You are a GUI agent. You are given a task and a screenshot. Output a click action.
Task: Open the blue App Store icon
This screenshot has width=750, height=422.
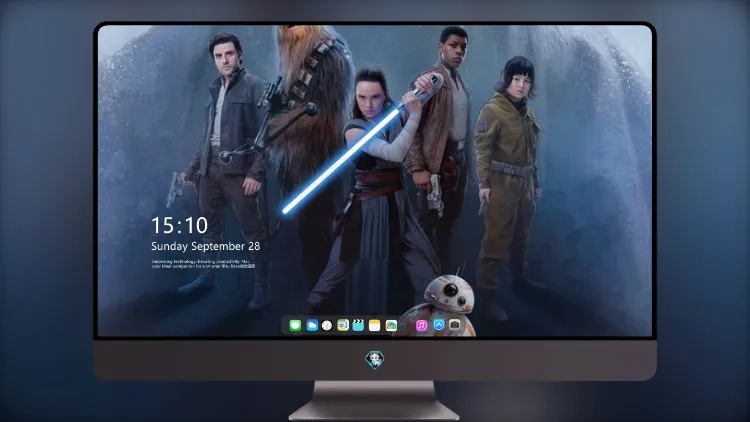(439, 325)
